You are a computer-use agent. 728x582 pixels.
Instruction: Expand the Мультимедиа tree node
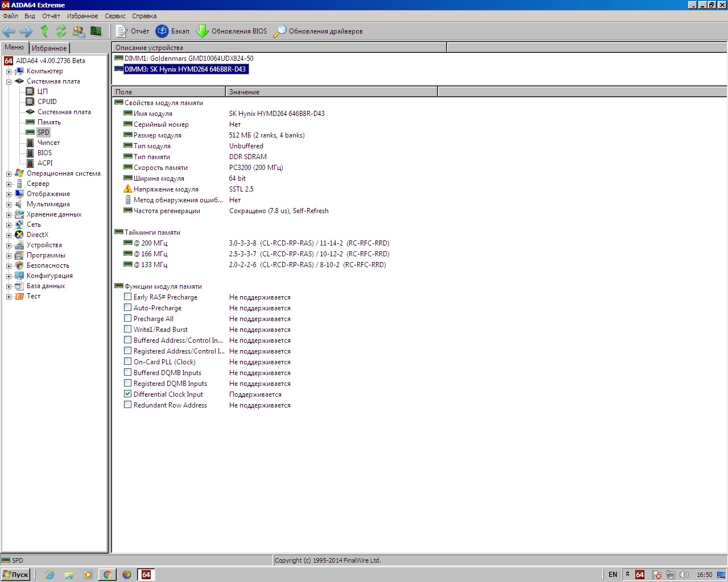coord(9,205)
